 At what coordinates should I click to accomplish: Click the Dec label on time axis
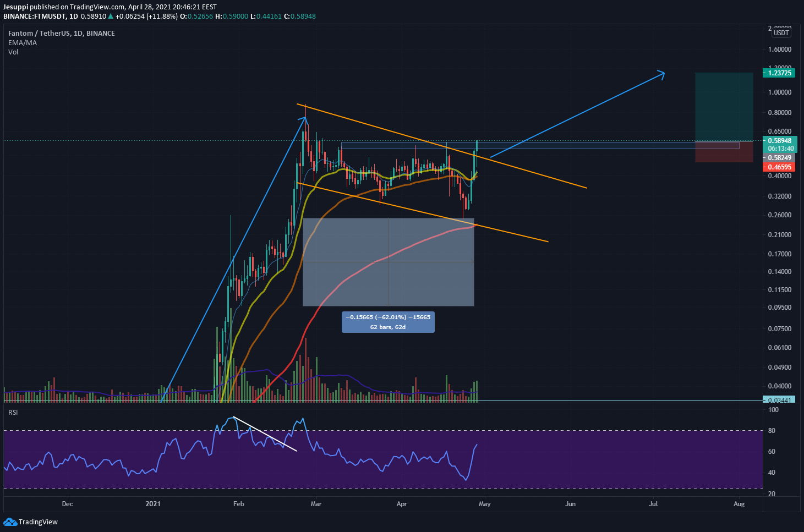(x=67, y=503)
